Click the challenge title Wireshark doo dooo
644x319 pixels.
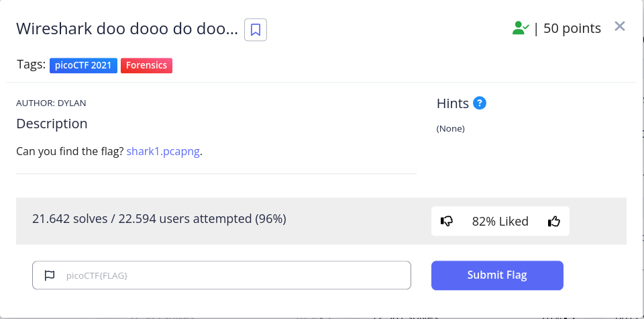click(x=127, y=30)
